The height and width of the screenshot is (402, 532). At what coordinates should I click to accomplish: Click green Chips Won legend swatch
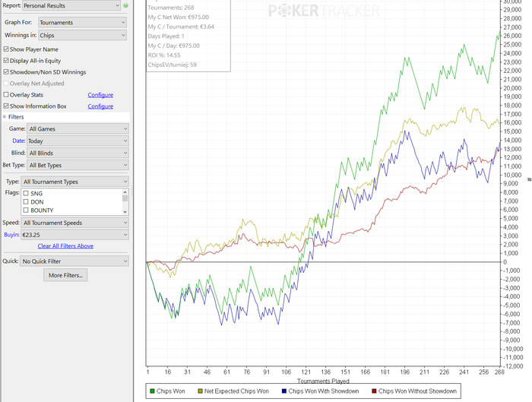pyautogui.click(x=152, y=391)
